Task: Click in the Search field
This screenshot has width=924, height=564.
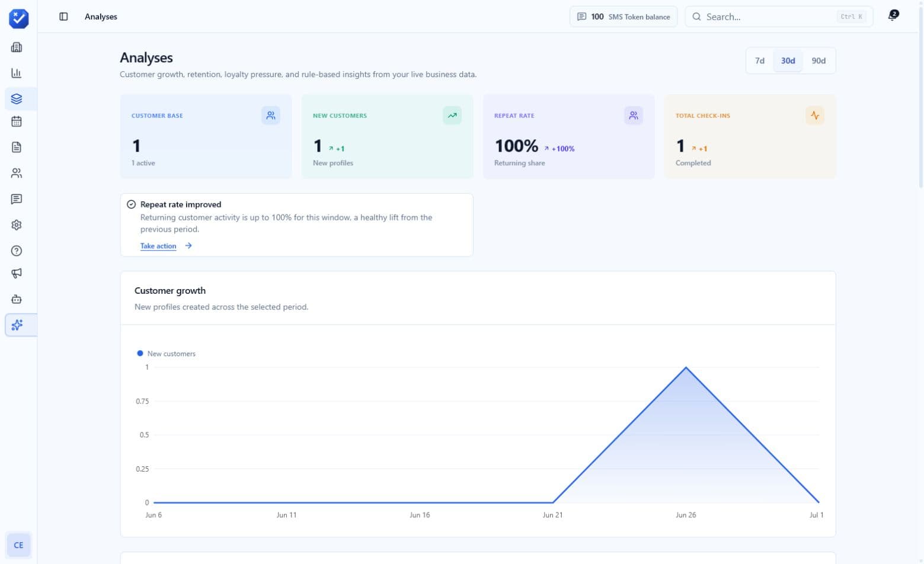Action: 779,17
